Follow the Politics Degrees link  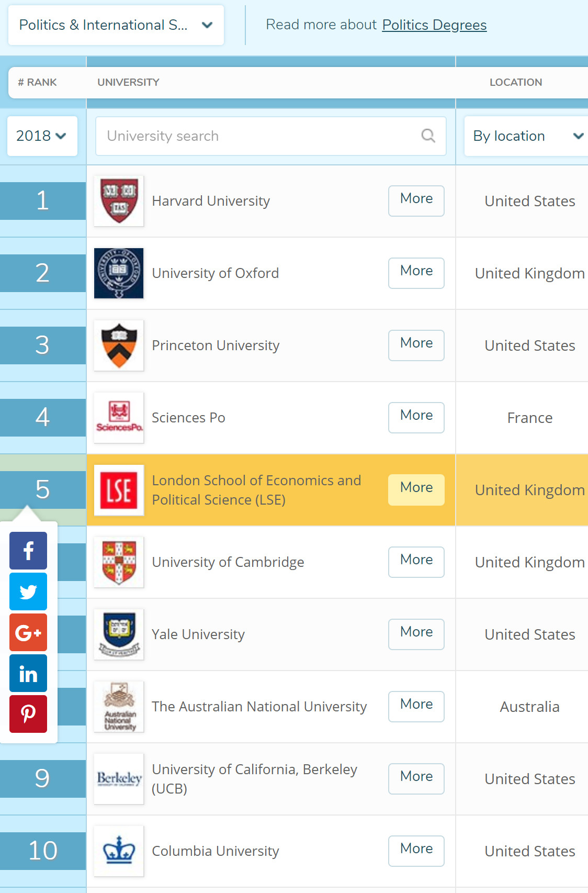pyautogui.click(x=434, y=25)
